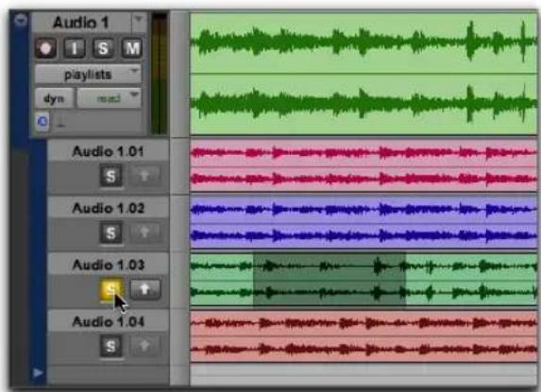Collapse the track using the top-left round icon
The height and width of the screenshot is (392, 541).
(x=21, y=20)
